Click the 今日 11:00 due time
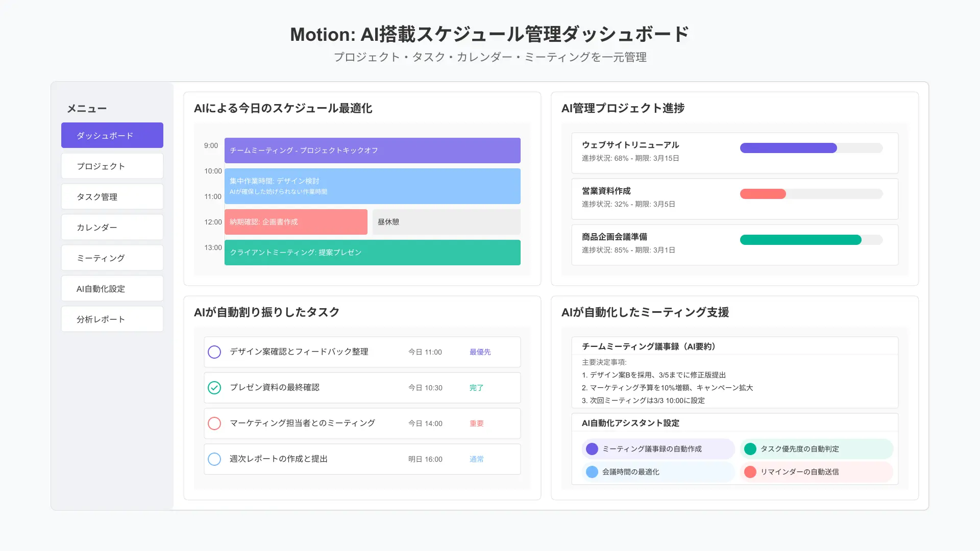980x551 pixels. pyautogui.click(x=425, y=352)
